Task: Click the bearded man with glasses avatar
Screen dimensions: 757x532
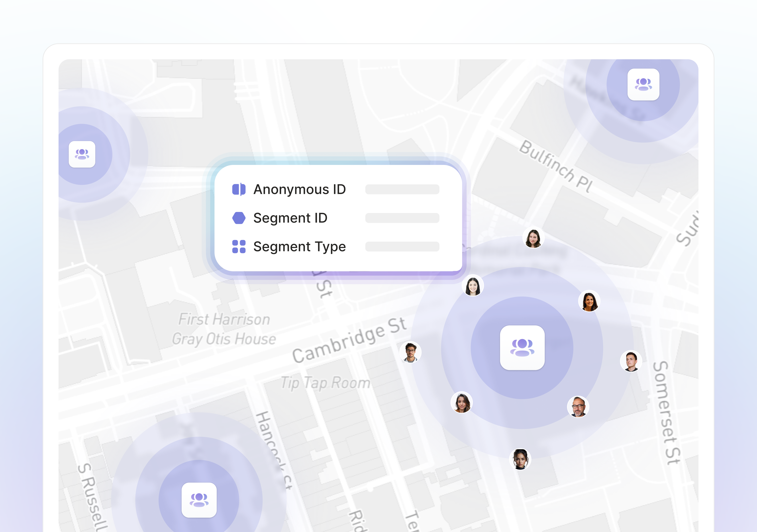Action: tap(578, 406)
